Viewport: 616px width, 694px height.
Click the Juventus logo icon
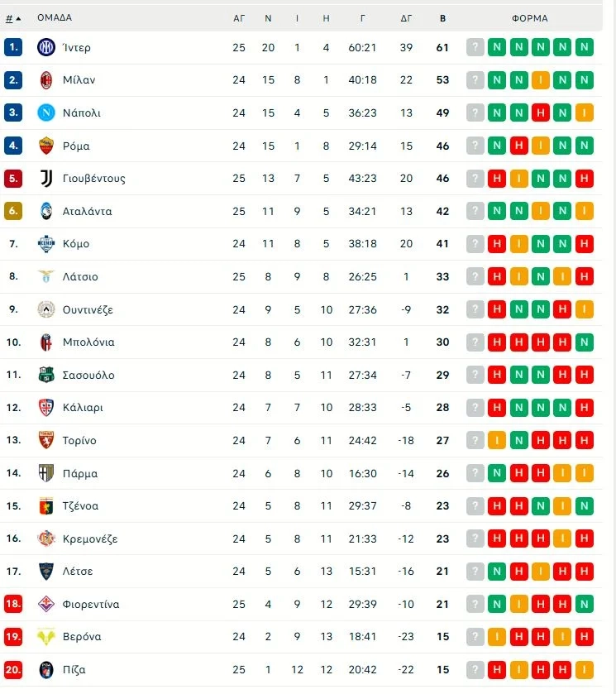point(46,178)
